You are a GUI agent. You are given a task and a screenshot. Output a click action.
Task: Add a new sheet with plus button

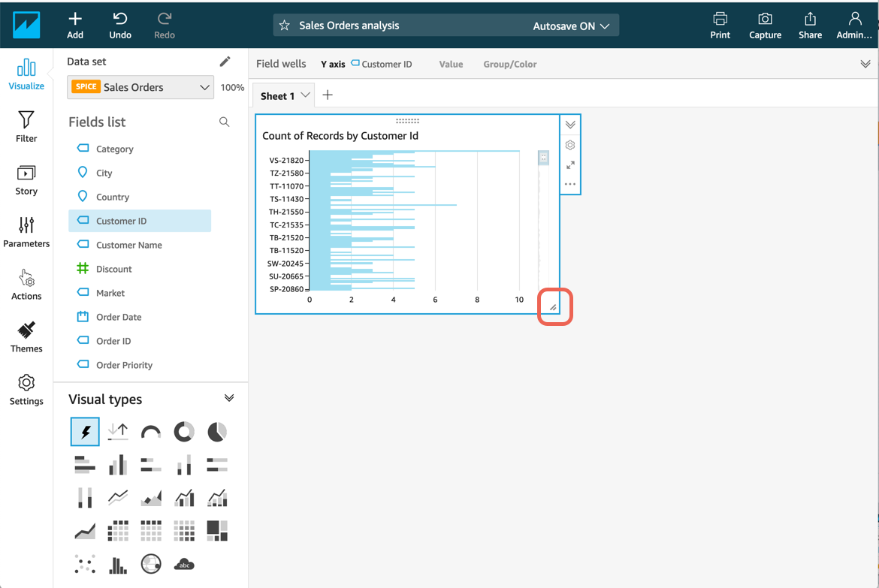[328, 95]
